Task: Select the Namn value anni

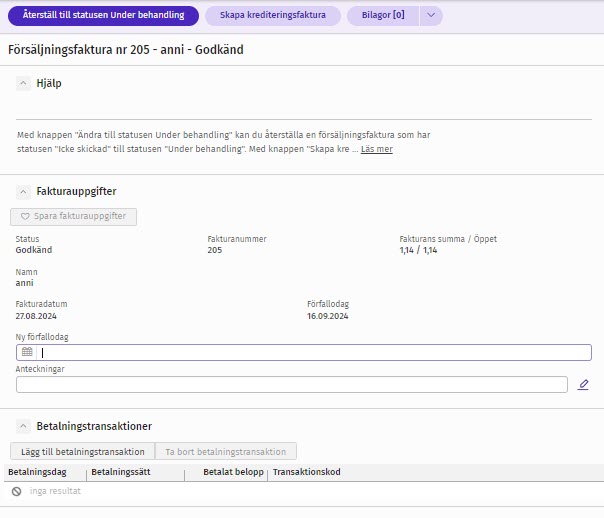Action: click(24, 283)
